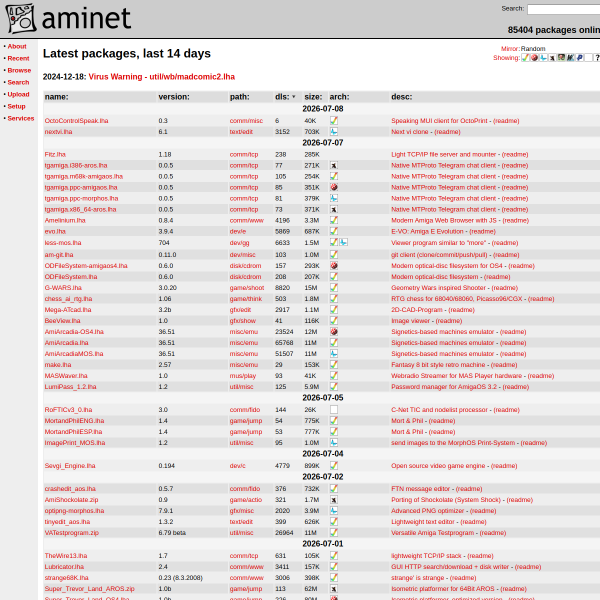The width and height of the screenshot is (600, 600).
Task: Open the Services sidebar item
Action: pyautogui.click(x=21, y=118)
